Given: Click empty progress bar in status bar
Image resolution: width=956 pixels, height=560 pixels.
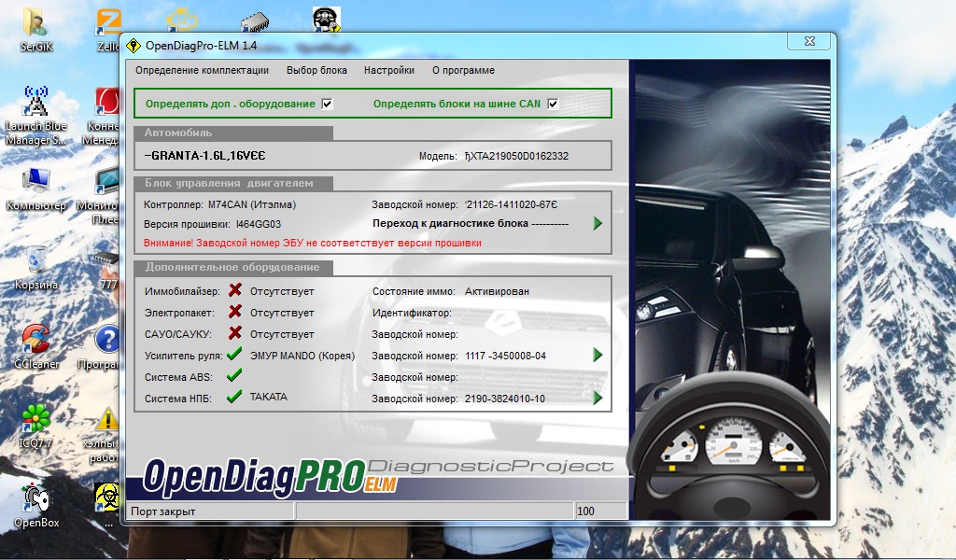Looking at the screenshot, I should (x=434, y=511).
